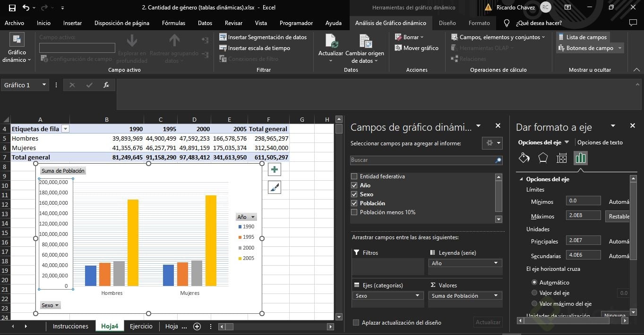Image resolution: width=644 pixels, height=335 pixels.
Task: Select the Valor del eje radio button
Action: (534, 293)
